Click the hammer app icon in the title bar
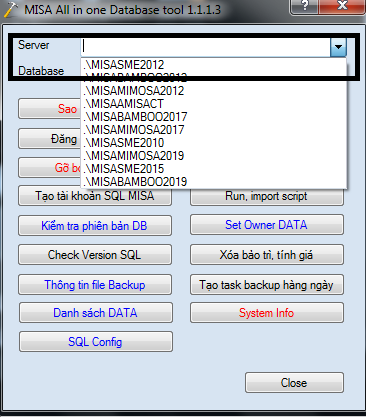The width and height of the screenshot is (366, 417). pos(11,9)
